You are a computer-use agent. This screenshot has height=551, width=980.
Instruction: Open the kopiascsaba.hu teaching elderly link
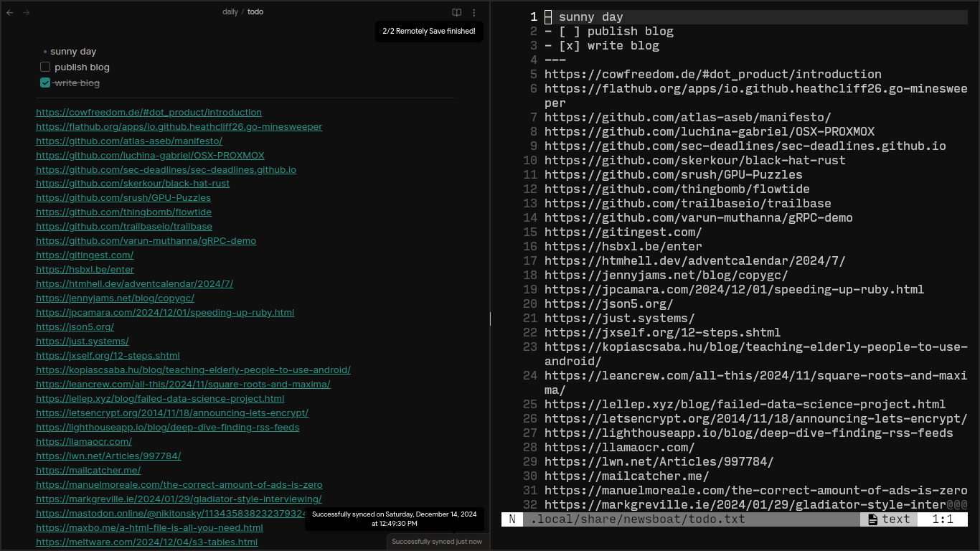193,369
